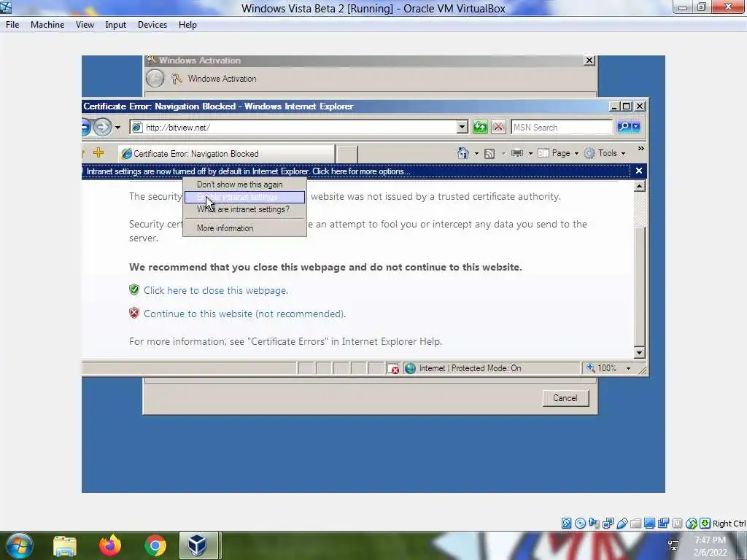Screen dimensions: 747x560
Task: Click the RSS feeds icon in IE toolbar
Action: [489, 153]
